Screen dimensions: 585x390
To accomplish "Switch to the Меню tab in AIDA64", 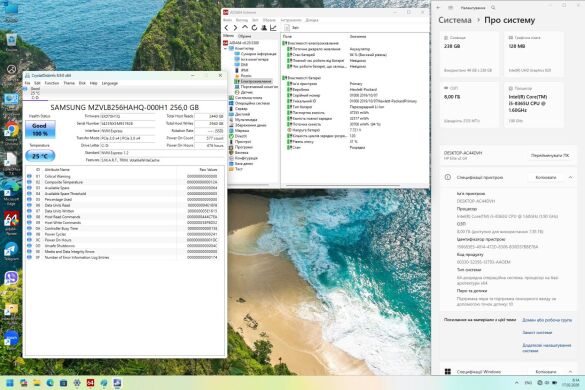I will coord(228,36).
